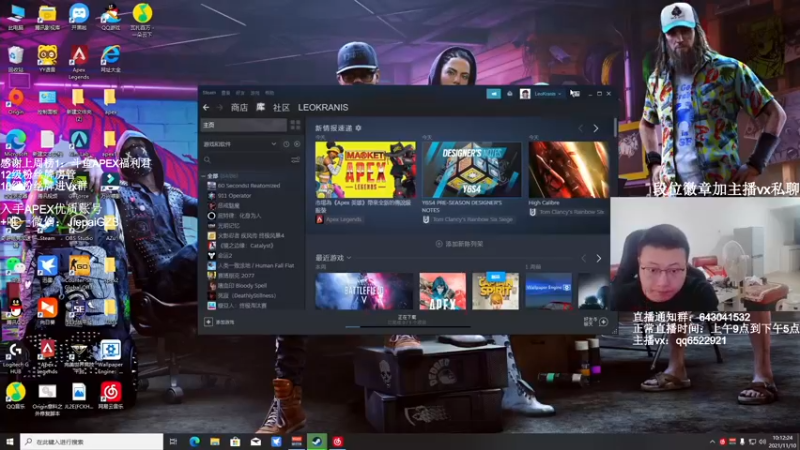Open Wallpaper Engine recent game tile
Viewport: 800px width, 450px height.
[548, 291]
